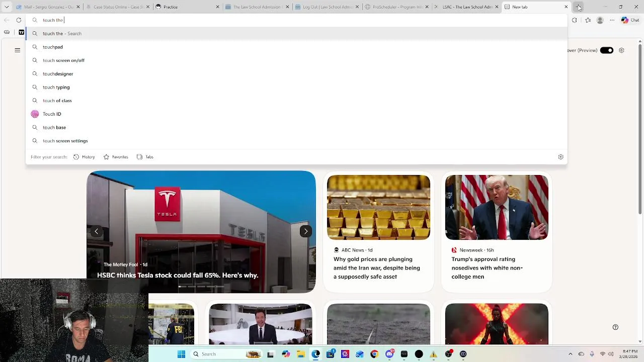Select the 'touch screen settings' suggestion
This screenshot has width=644, height=362.
click(x=296, y=141)
